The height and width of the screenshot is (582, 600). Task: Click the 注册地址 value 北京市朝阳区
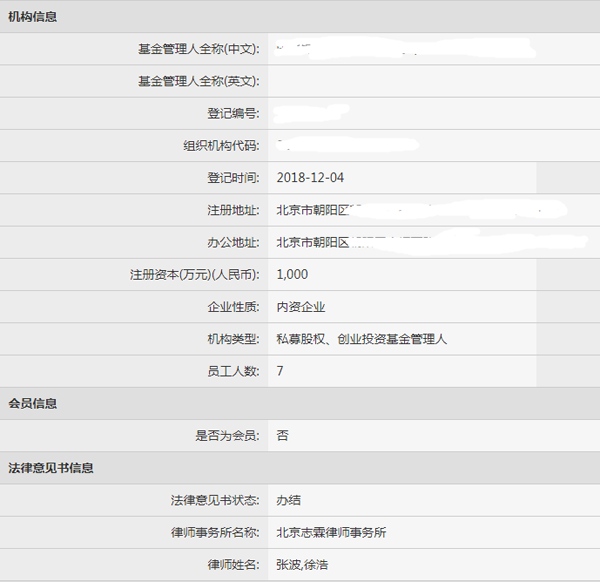click(x=313, y=210)
